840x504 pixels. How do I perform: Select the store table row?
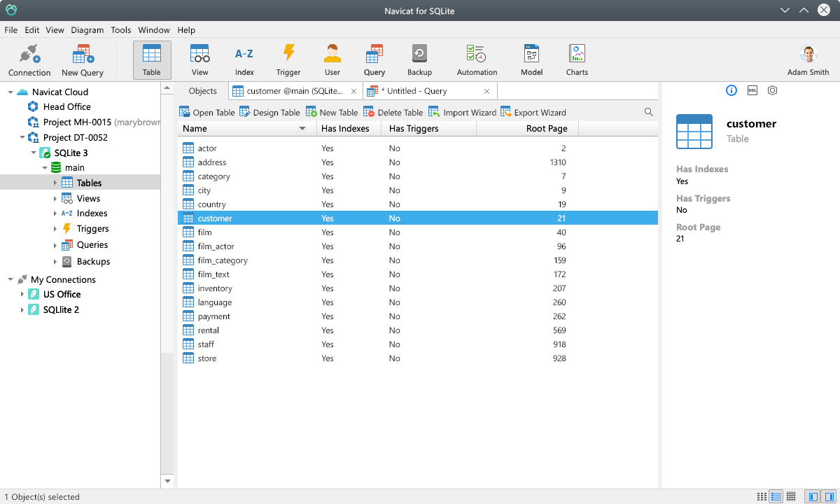pyautogui.click(x=418, y=358)
